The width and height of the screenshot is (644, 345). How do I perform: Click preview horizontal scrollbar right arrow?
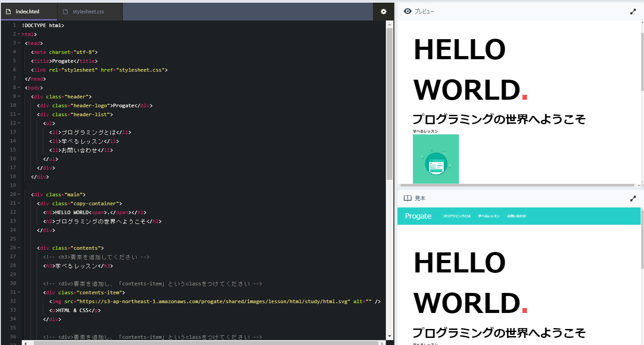[639, 185]
